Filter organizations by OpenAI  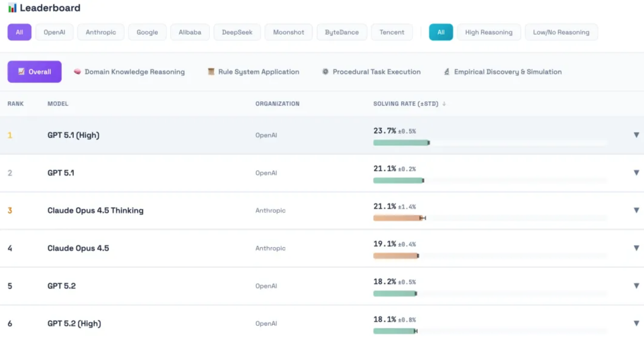54,32
